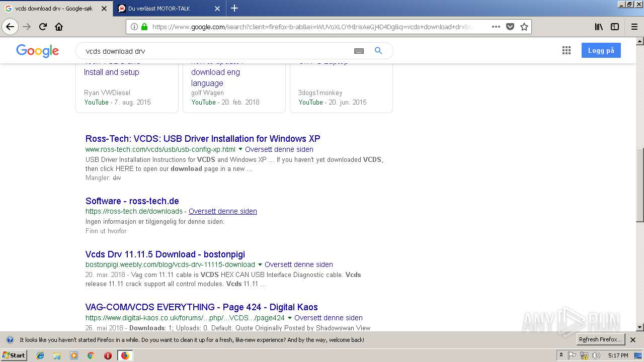This screenshot has width=644, height=362.
Task: Save page to Pocket
Action: tap(510, 27)
